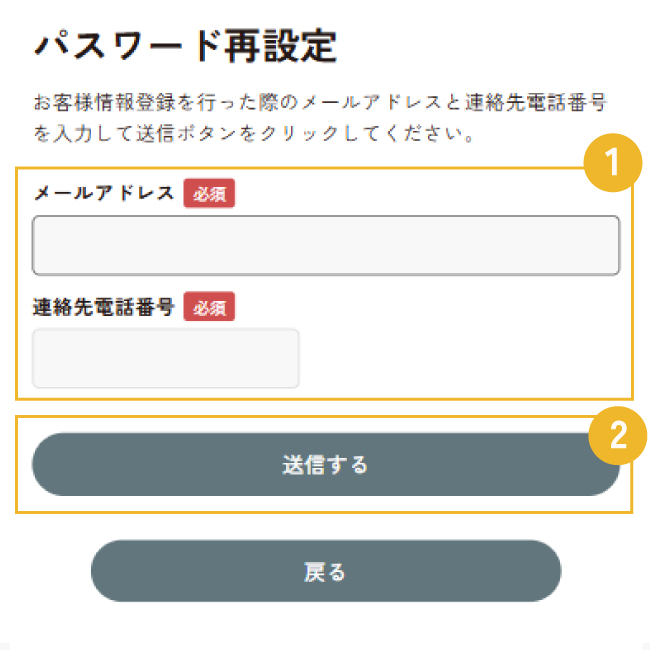Click お客様情報登録 in the instruction text
The width and height of the screenshot is (650, 650).
pos(103,103)
